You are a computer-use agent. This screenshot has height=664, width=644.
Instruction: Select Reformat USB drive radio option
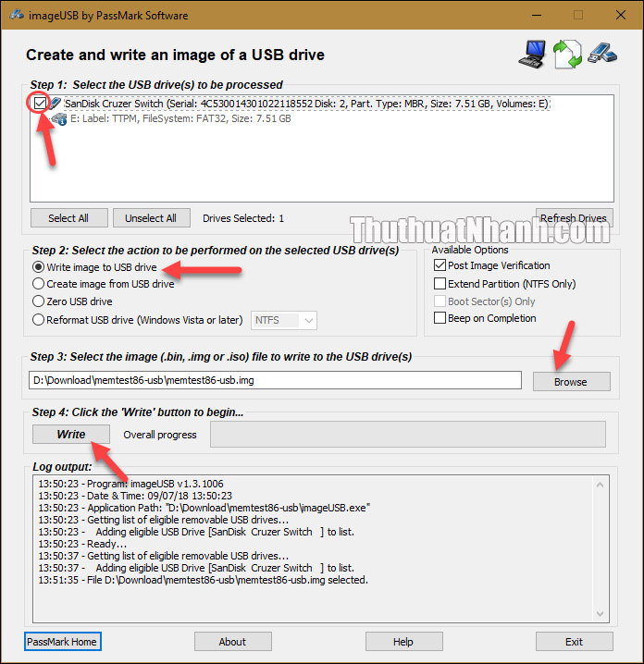pos(39,319)
